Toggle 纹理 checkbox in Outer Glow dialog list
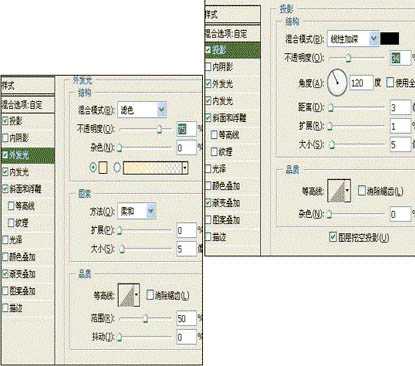Image resolution: width=415 pixels, height=366 pixels. [11, 223]
